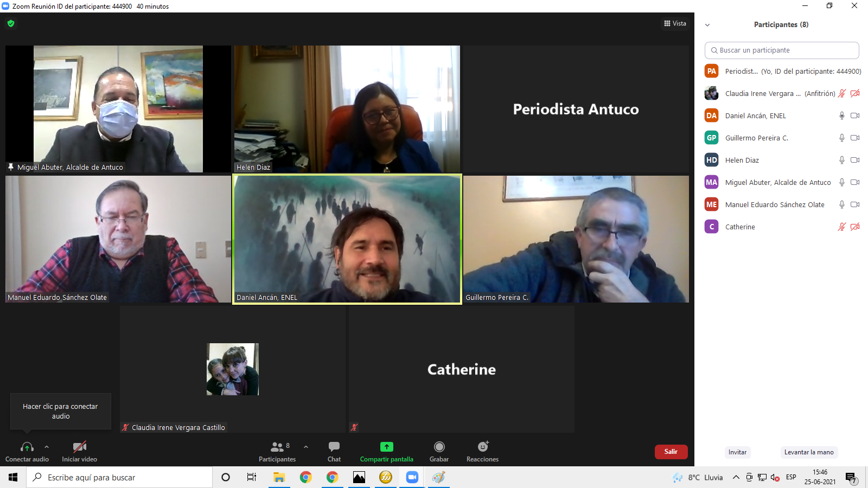Click Periodista Antuco tile
The image size is (868, 488).
pyautogui.click(x=576, y=109)
